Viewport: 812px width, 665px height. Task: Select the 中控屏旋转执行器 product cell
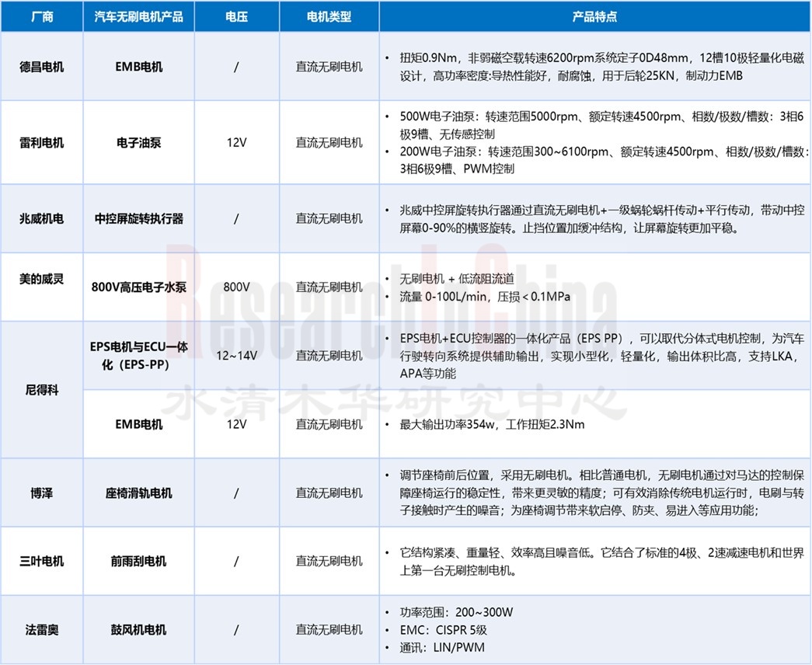click(x=138, y=218)
